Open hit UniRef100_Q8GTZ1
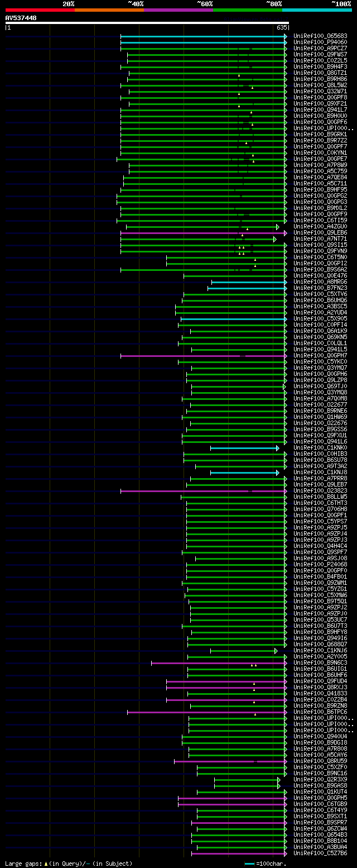The image size is (357, 868). (x=320, y=73)
